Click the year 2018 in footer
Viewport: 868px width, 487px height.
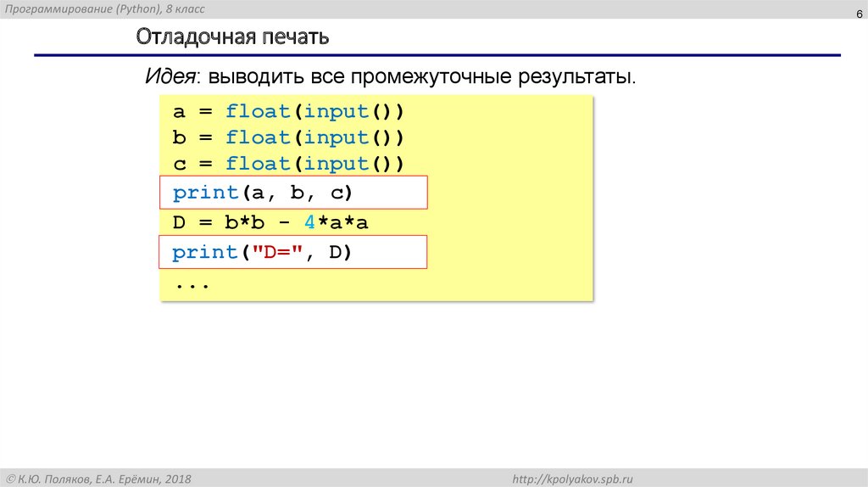pos(177,479)
